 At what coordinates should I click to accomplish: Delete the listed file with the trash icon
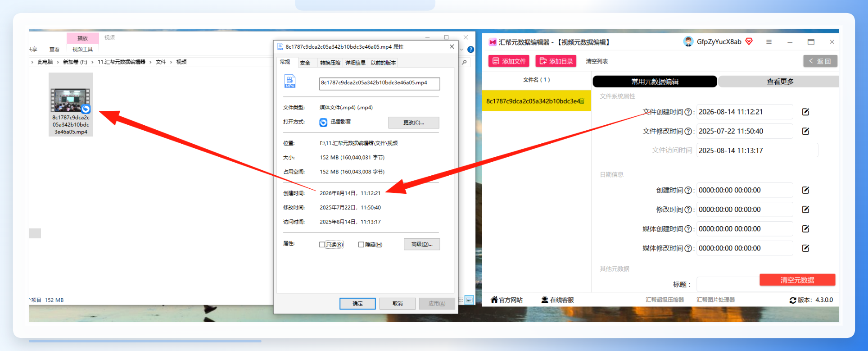(582, 101)
